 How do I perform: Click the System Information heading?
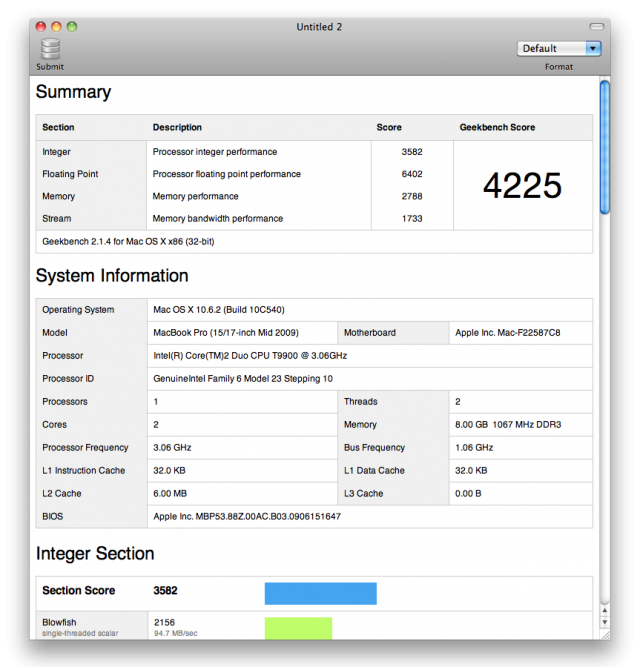(112, 276)
